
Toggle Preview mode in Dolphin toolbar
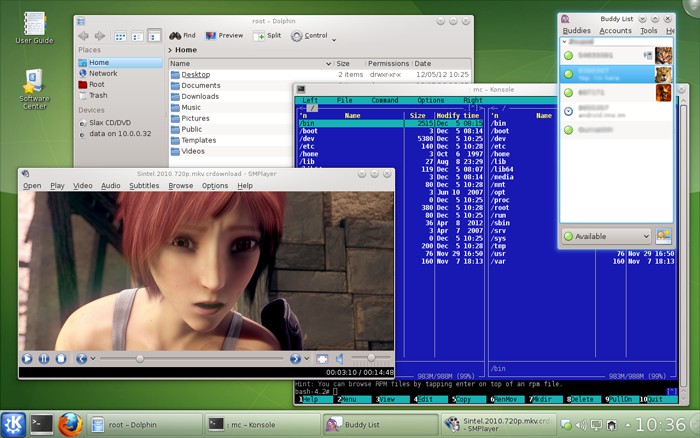225,35
